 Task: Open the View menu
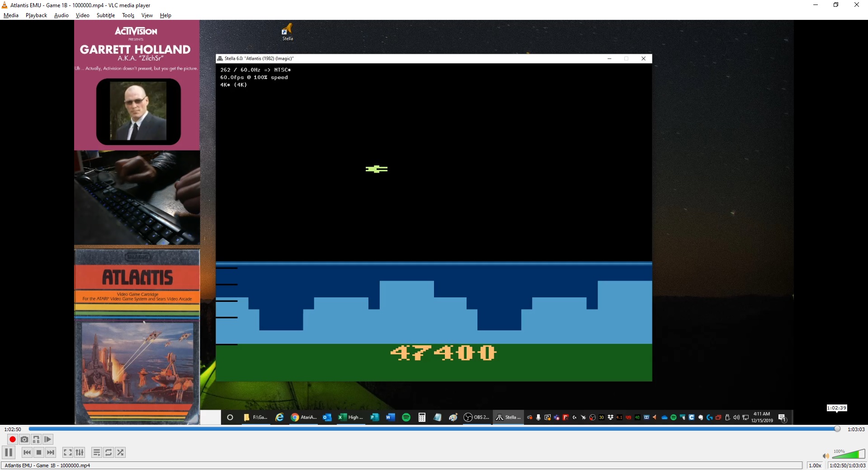(x=147, y=15)
